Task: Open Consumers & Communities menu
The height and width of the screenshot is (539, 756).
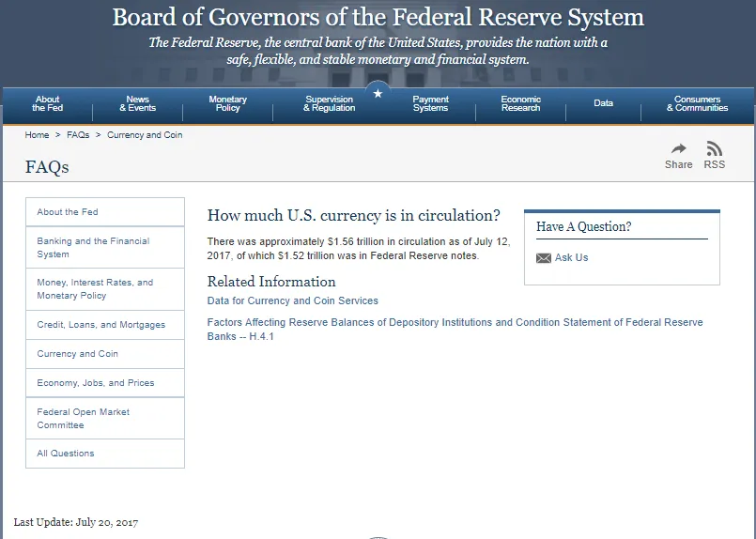Action: click(x=697, y=103)
